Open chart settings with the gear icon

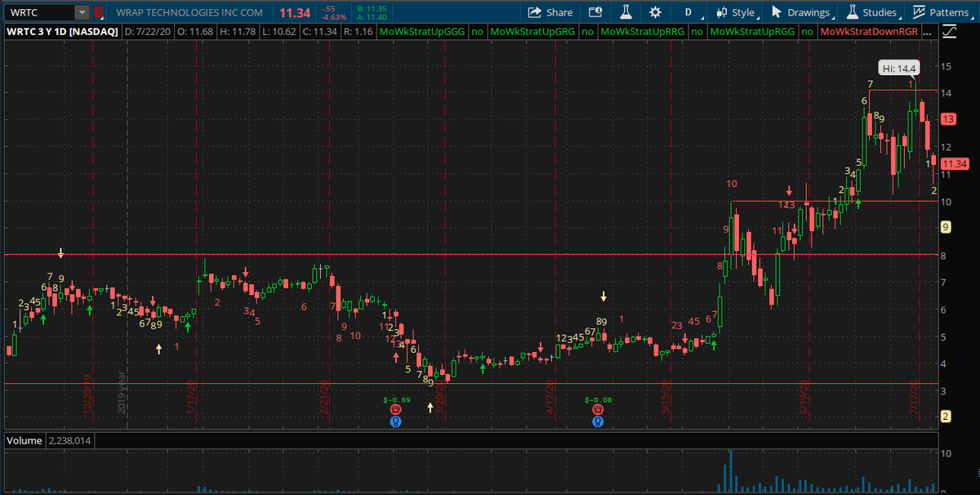tap(653, 12)
